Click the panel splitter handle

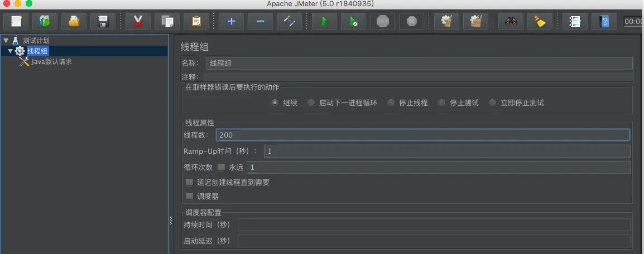pyautogui.click(x=171, y=221)
